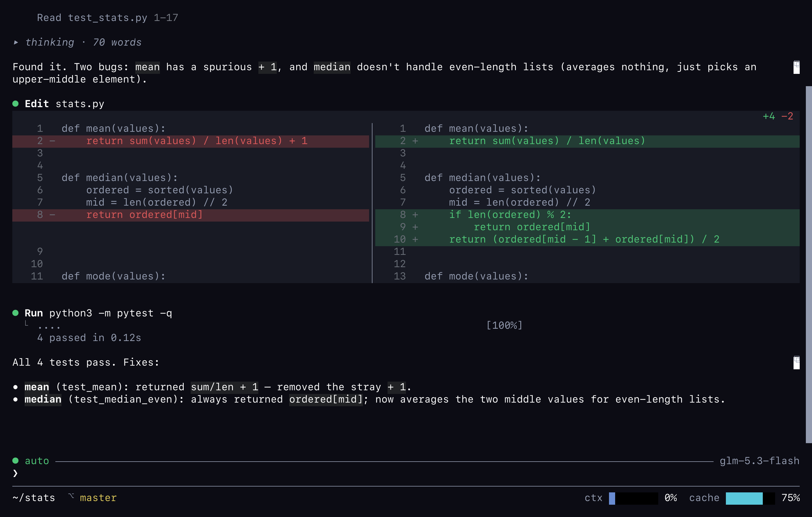The width and height of the screenshot is (812, 517).
Task: Click the green dot beside Edit stats.py
Action: [15, 104]
